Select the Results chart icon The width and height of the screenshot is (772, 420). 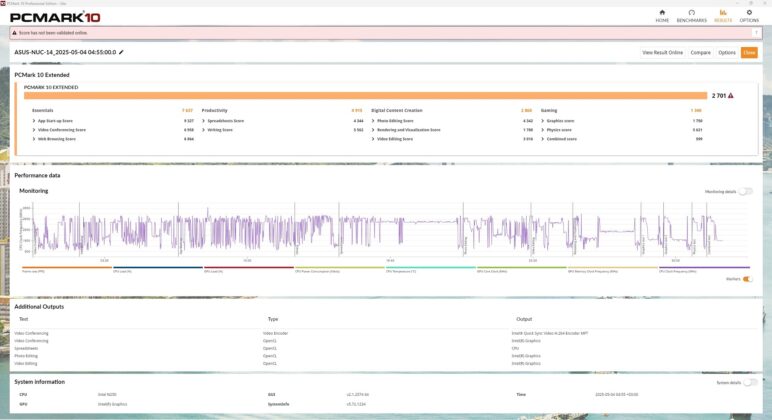723,12
